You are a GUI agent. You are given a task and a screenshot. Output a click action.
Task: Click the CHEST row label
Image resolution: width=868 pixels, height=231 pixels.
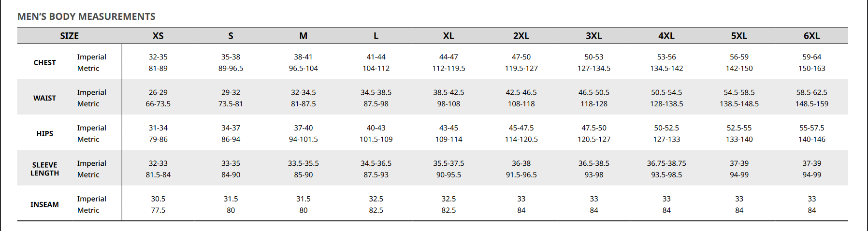coord(44,63)
